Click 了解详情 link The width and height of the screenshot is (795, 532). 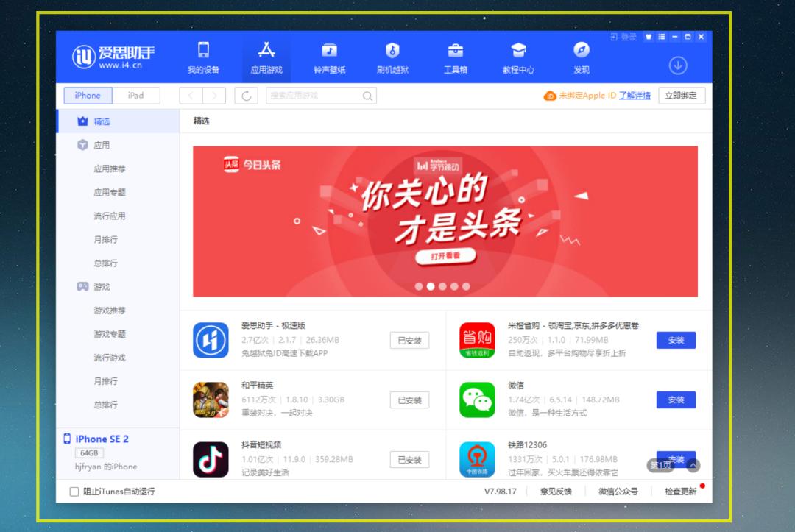[635, 95]
